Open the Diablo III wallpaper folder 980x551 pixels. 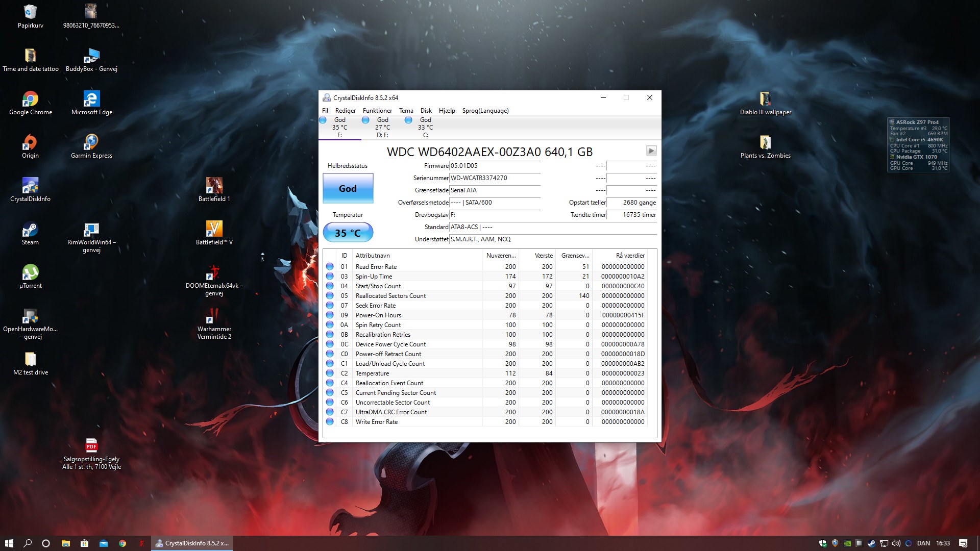(765, 103)
